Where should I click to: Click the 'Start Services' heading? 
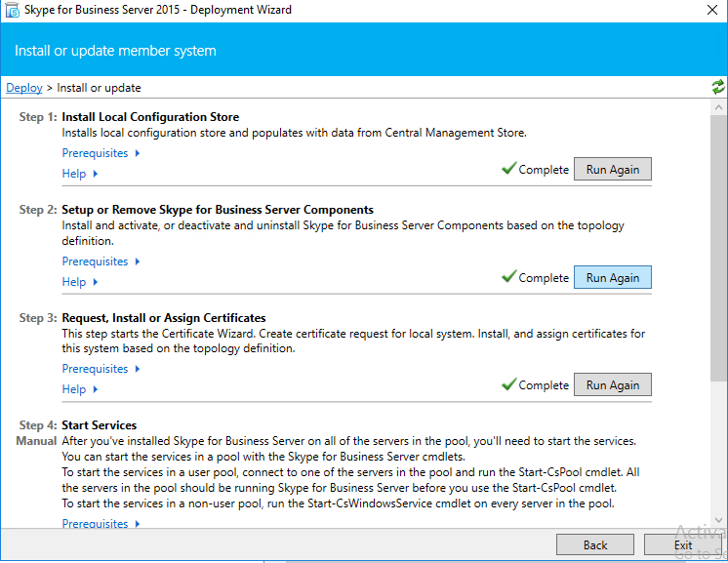[99, 425]
